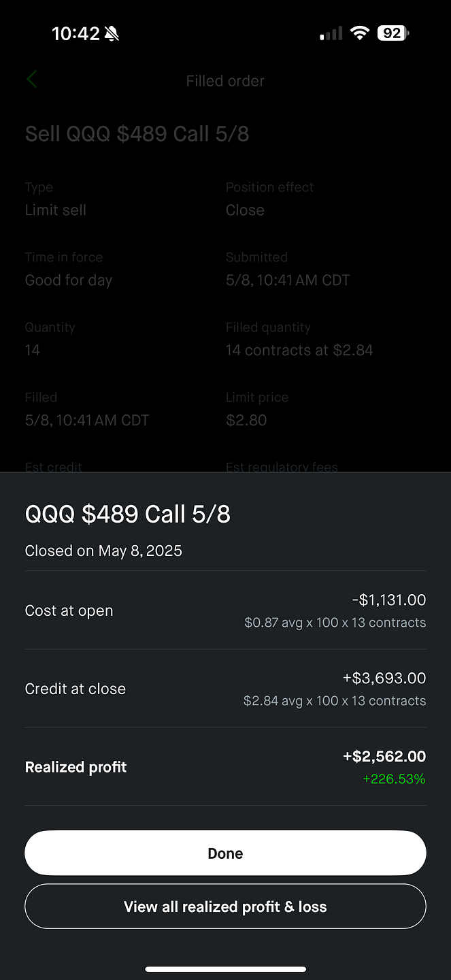Tap the home indicator bar
This screenshot has width=451, height=980.
click(x=225, y=969)
